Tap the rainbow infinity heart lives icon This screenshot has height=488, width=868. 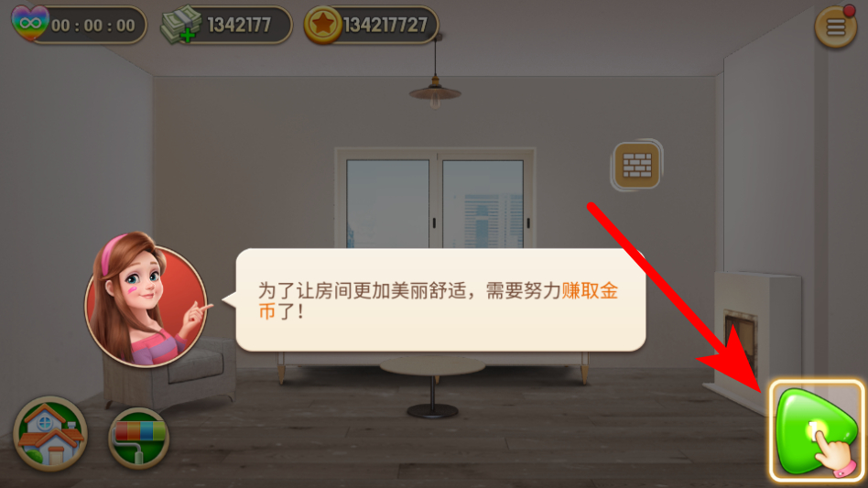(x=30, y=23)
